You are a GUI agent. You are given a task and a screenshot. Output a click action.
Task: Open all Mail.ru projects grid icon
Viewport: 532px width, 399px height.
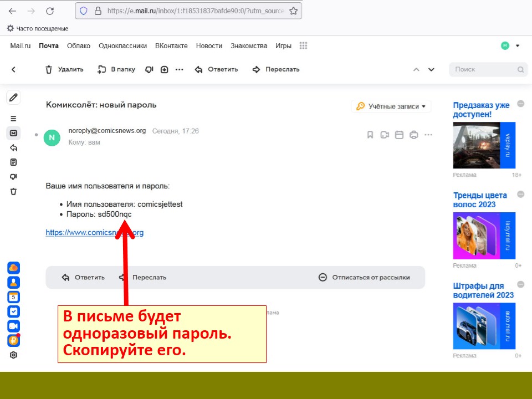tap(303, 45)
